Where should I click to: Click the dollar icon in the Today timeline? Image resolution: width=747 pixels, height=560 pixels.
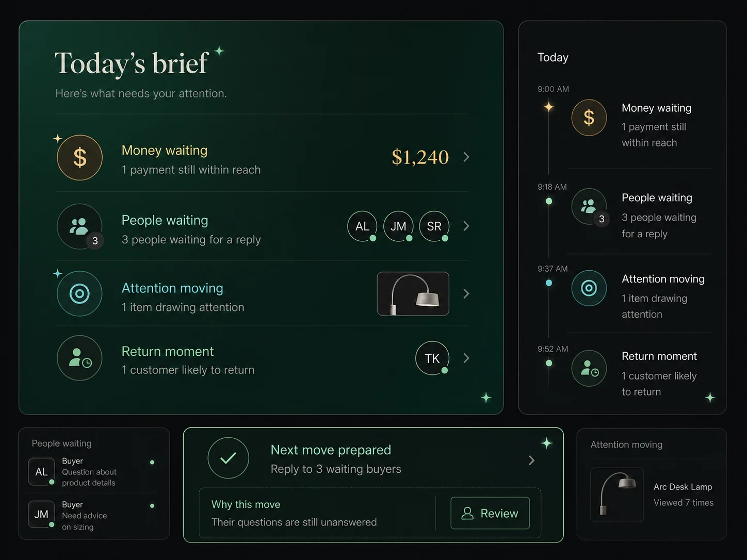pyautogui.click(x=589, y=118)
